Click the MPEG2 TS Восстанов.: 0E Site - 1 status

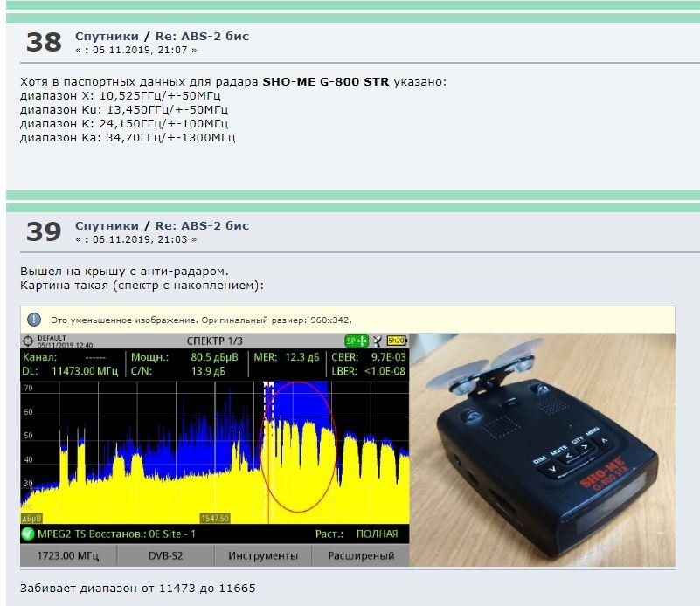click(x=116, y=534)
